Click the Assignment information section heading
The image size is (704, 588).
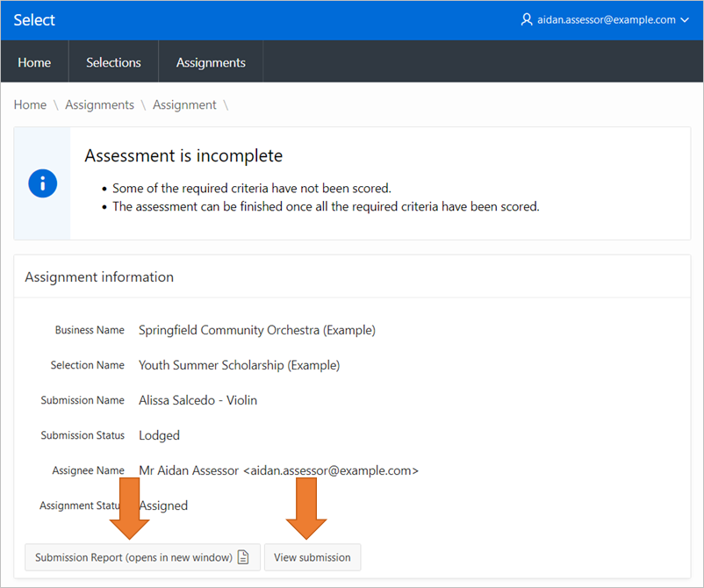point(99,276)
